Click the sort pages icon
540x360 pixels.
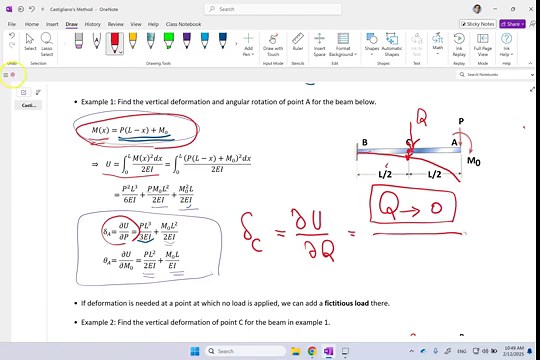pos(38,92)
